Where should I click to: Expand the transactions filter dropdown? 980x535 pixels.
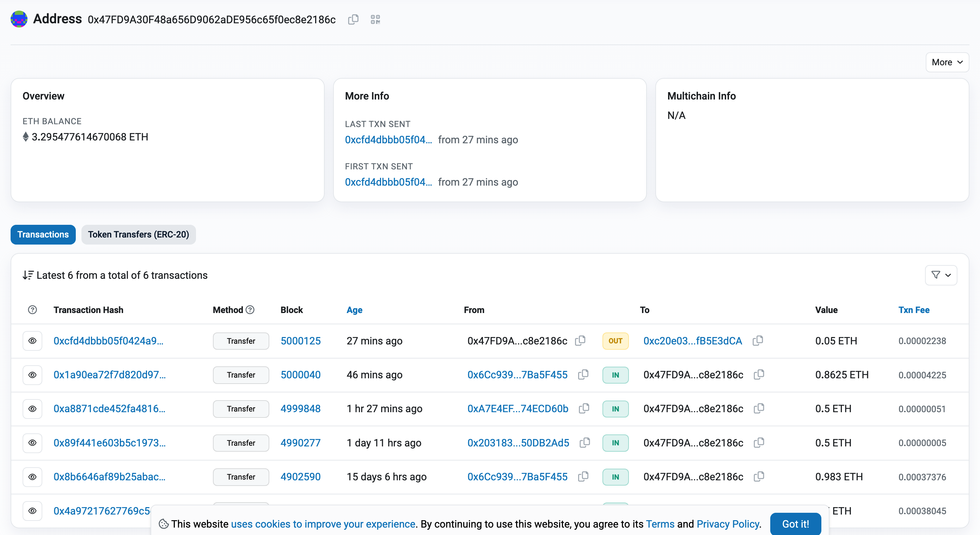(941, 275)
